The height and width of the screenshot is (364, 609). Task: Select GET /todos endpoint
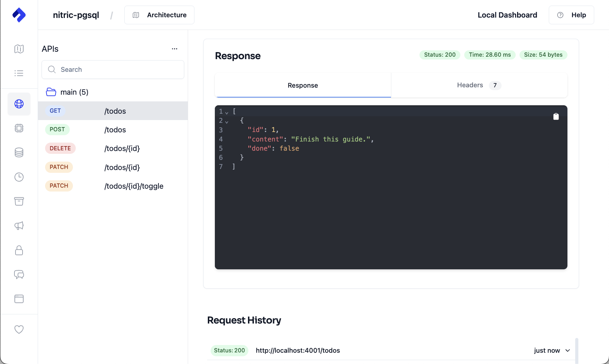[x=113, y=111]
